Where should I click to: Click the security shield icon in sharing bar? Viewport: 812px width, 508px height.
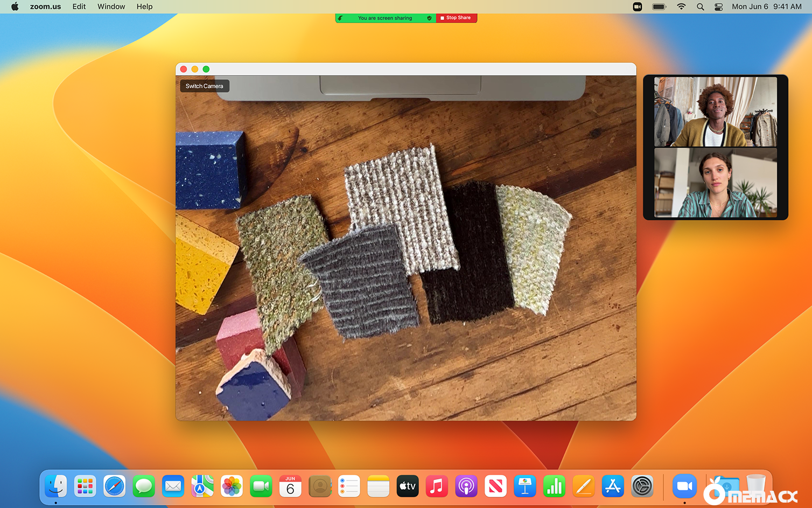[429, 18]
